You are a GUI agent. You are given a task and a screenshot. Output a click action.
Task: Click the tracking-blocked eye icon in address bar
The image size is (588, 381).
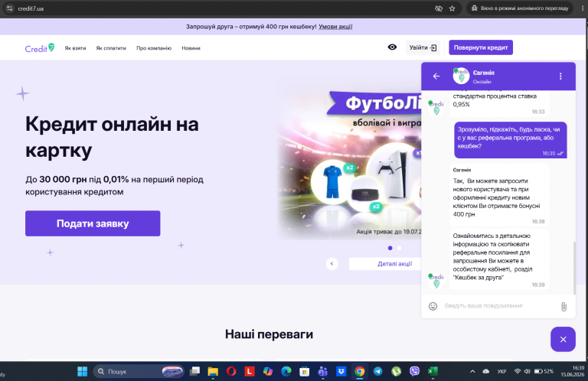coord(439,8)
